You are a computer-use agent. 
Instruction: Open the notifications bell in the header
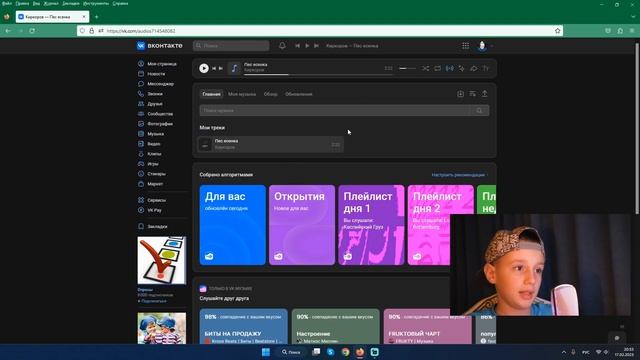tap(282, 46)
